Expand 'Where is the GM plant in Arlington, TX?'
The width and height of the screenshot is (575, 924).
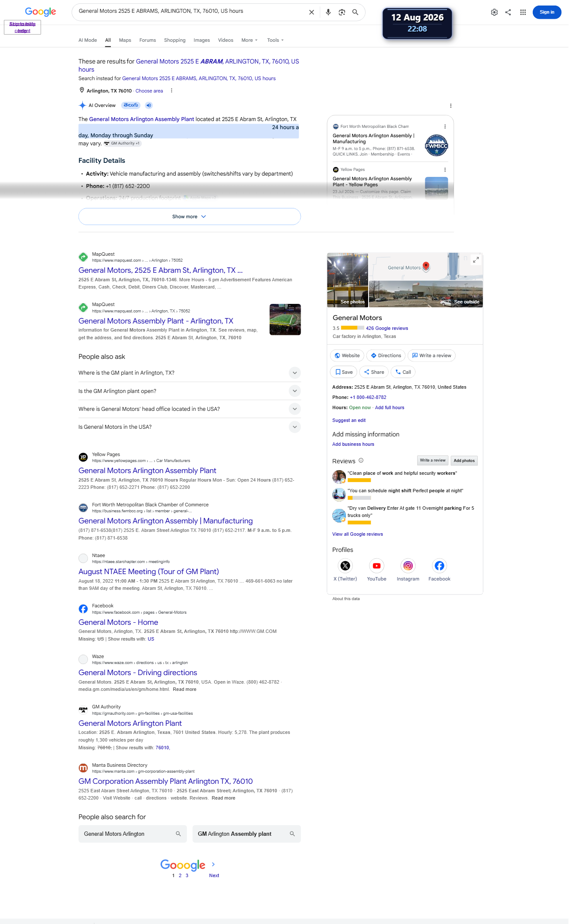tap(189, 373)
